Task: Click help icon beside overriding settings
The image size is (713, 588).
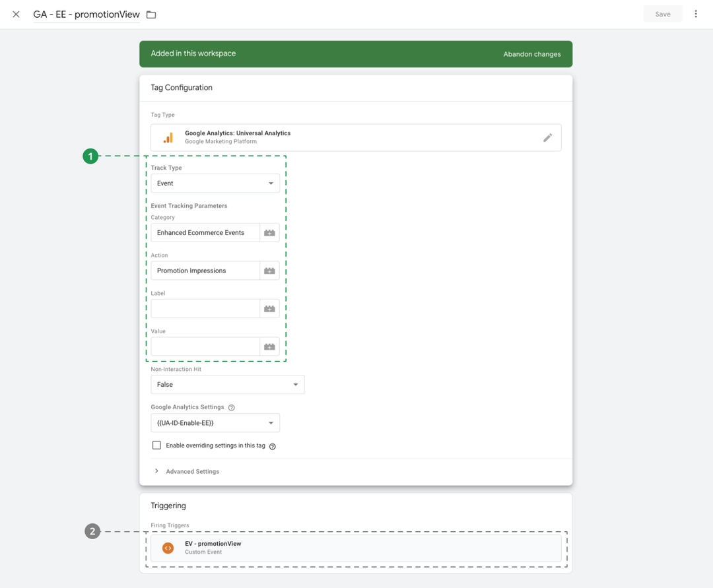Action: click(273, 446)
